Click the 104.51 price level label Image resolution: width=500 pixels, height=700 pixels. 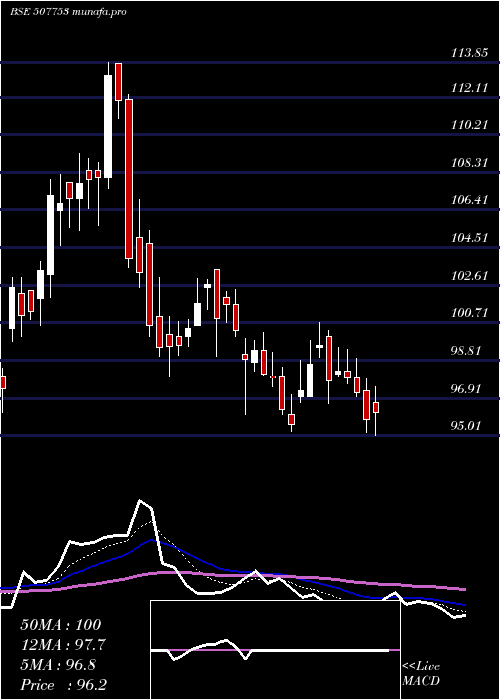[468, 238]
